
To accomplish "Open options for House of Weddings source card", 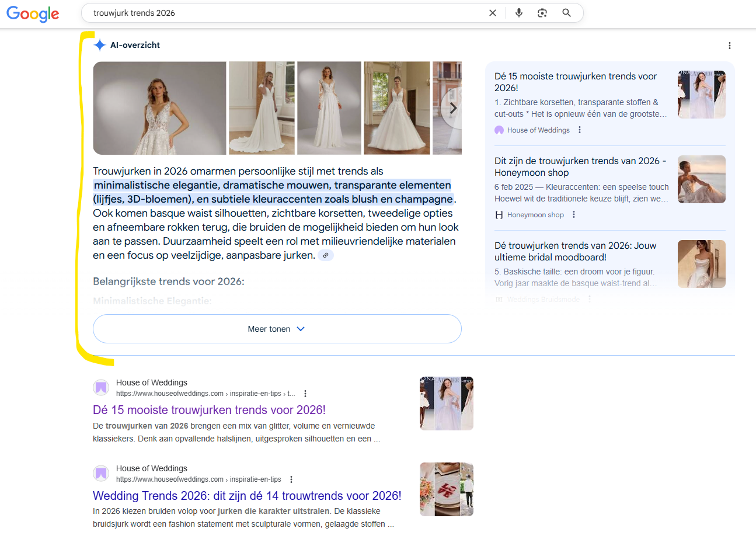I will pos(580,130).
